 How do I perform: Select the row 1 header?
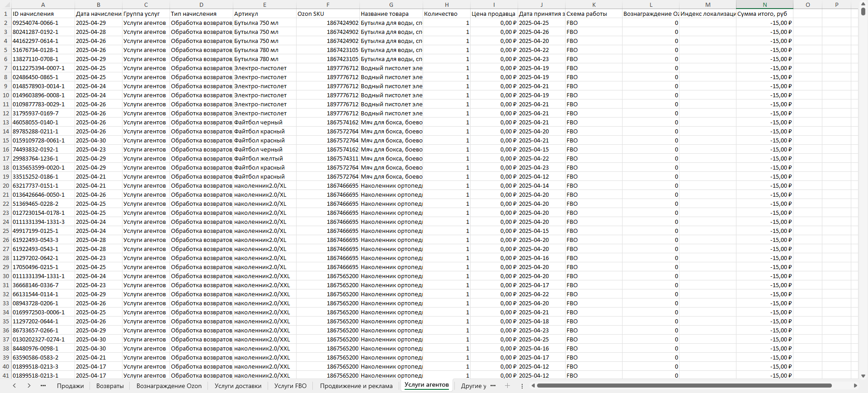pos(5,14)
